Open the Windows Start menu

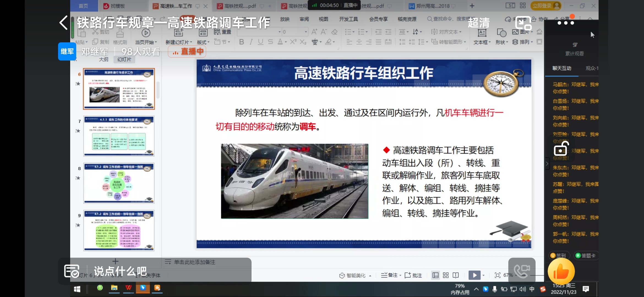(77, 289)
